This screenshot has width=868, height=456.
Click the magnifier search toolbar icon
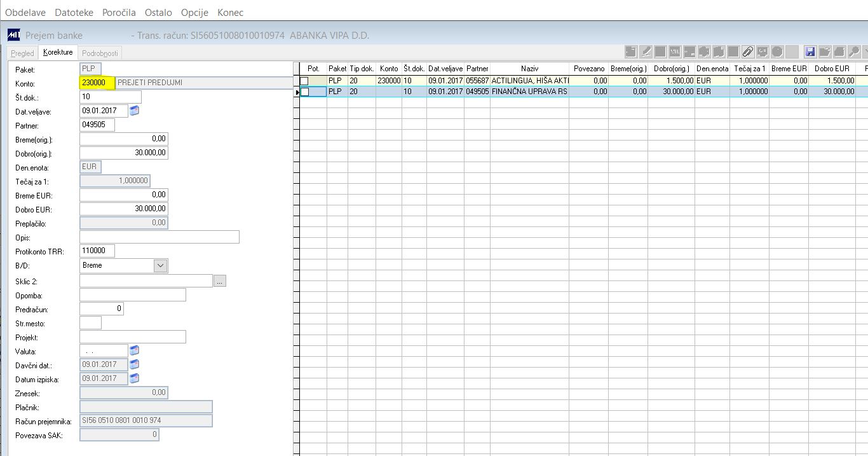855,52
